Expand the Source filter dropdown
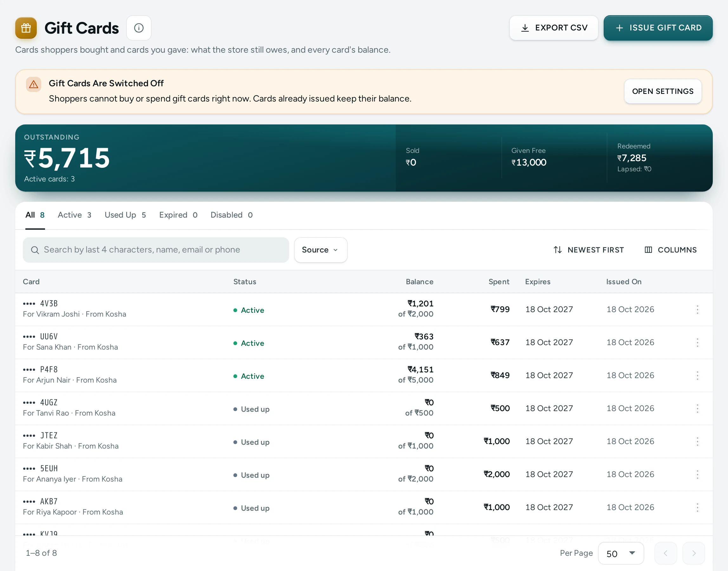This screenshot has width=728, height=571. pos(320,250)
